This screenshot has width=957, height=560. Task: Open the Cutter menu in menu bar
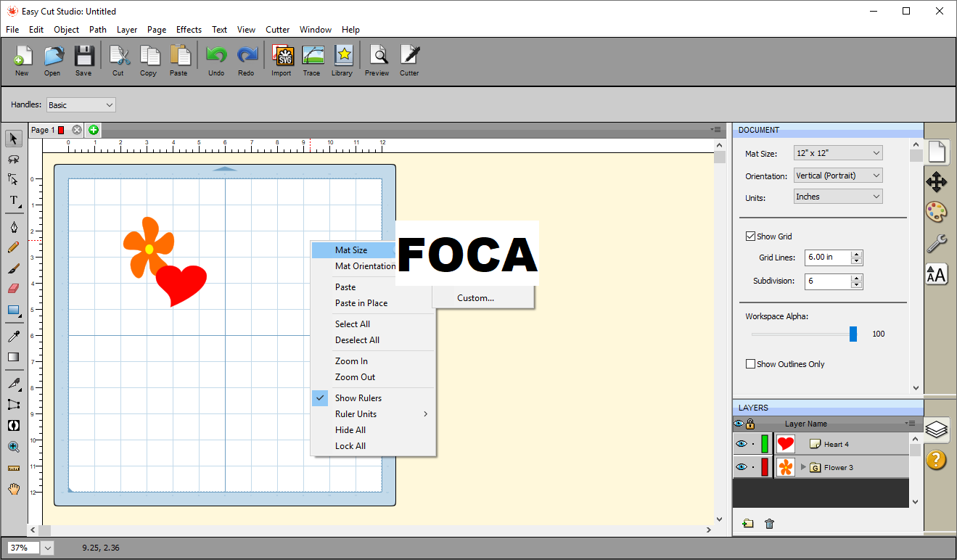click(x=278, y=30)
